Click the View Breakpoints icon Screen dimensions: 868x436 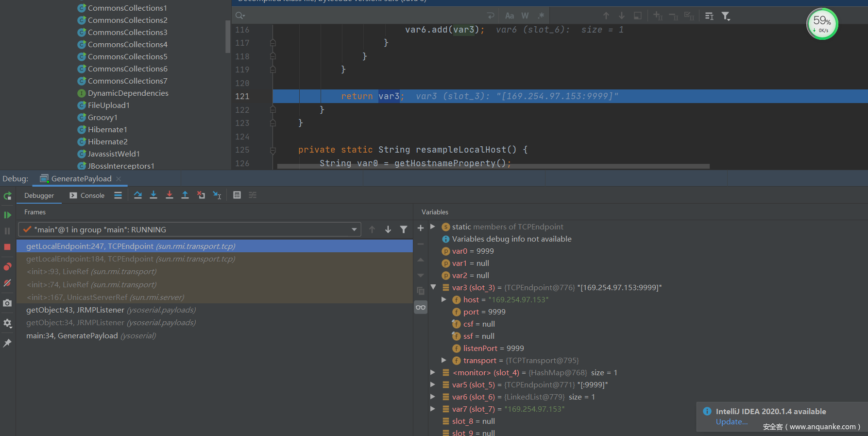[7, 267]
